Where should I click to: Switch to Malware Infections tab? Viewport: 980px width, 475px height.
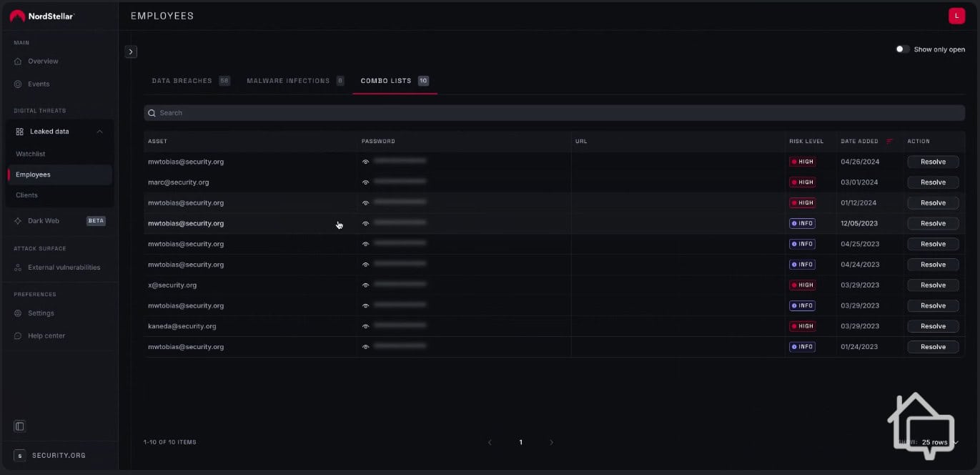[295, 81]
